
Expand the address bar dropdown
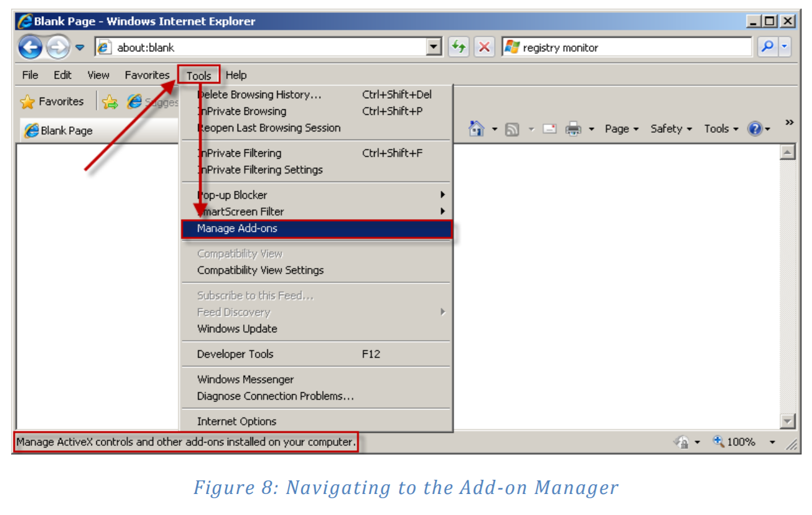[x=434, y=48]
